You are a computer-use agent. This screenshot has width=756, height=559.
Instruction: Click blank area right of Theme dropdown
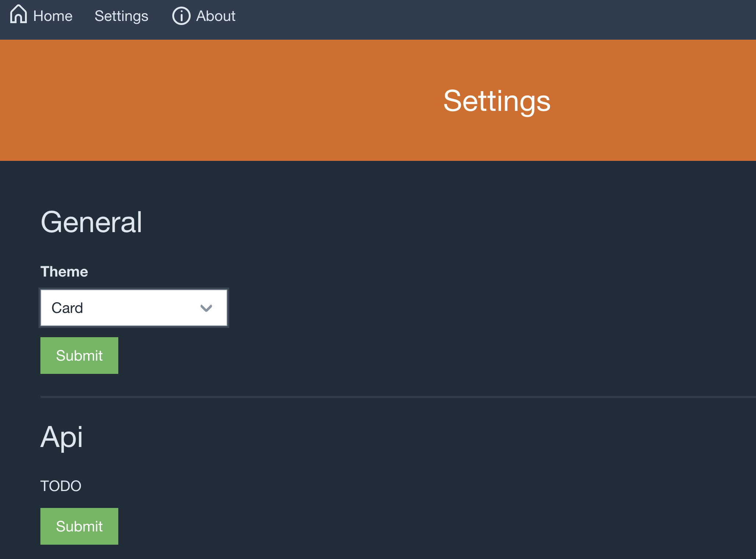click(441, 308)
